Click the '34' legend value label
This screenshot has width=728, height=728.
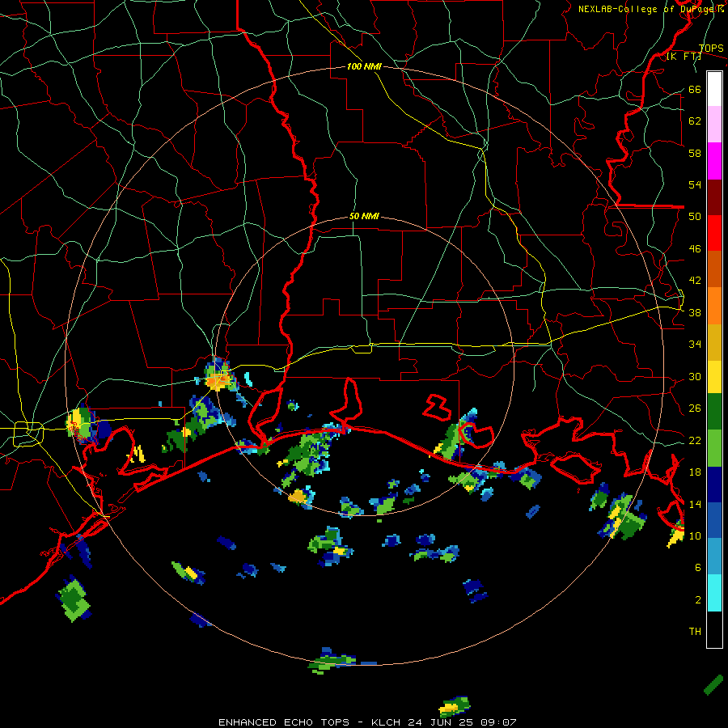pos(695,345)
